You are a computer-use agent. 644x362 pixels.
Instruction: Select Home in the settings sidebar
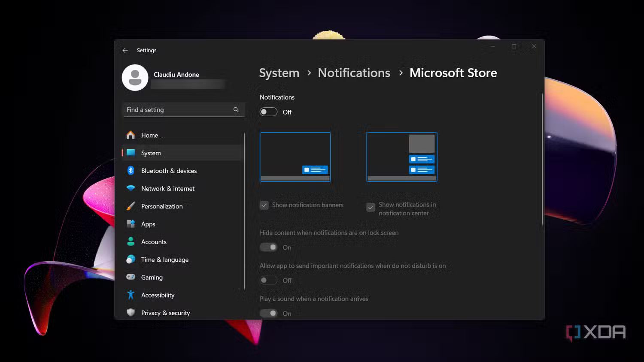click(x=149, y=135)
